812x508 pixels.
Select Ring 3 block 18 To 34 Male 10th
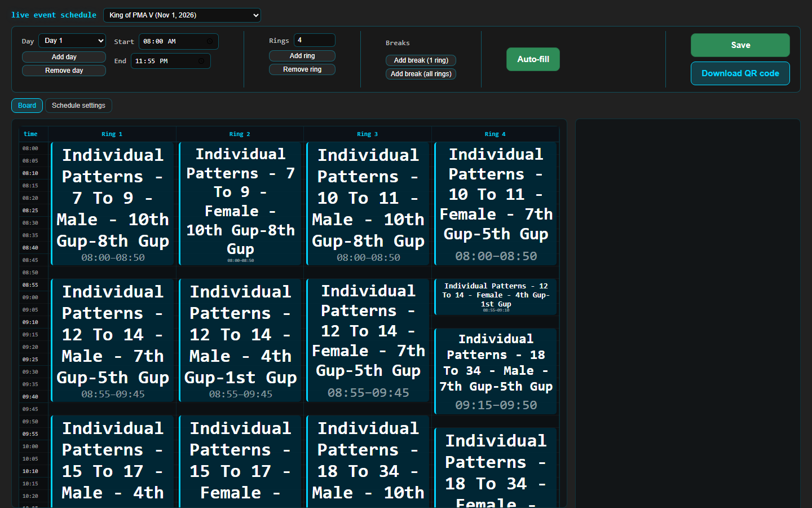[368, 462]
